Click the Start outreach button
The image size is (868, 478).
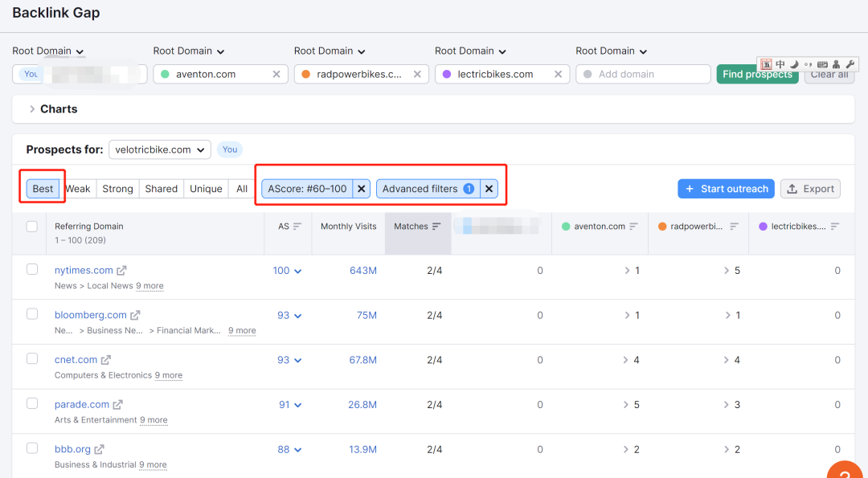pyautogui.click(x=727, y=189)
